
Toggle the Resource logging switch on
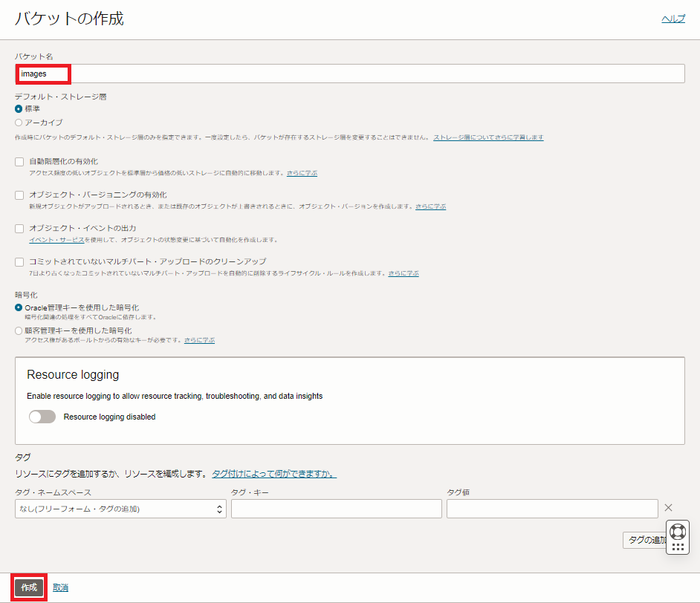[x=42, y=417]
